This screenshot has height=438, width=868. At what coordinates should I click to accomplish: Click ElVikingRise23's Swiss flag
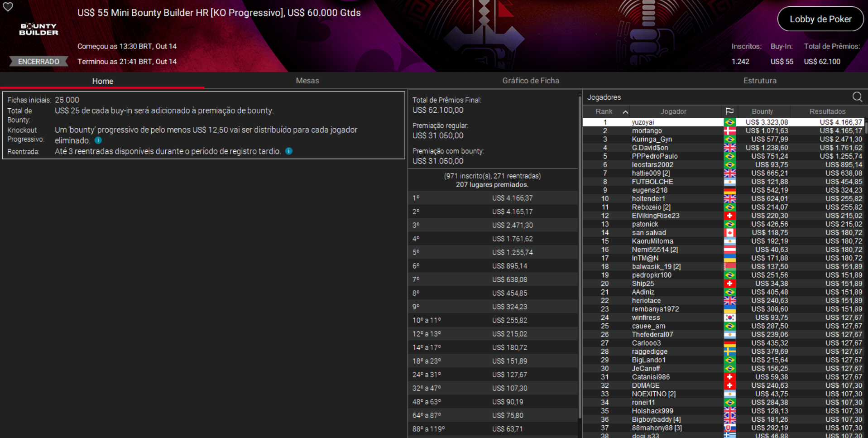tap(729, 216)
